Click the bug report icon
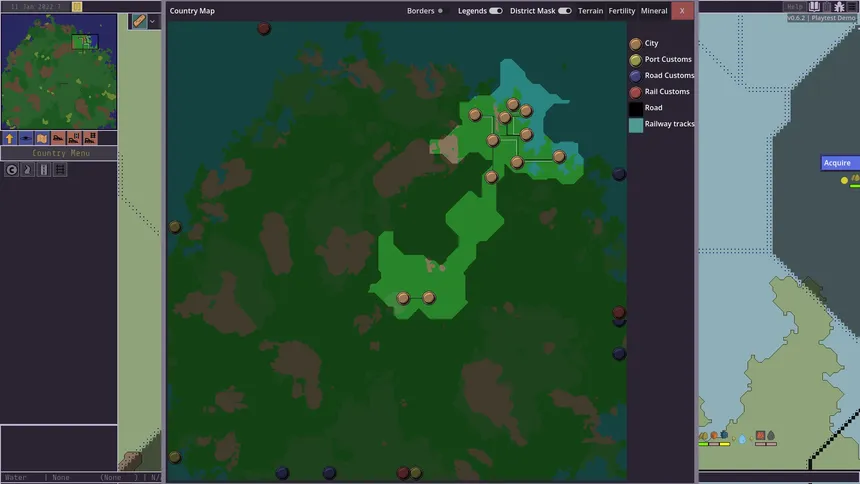The height and width of the screenshot is (484, 860). tap(839, 7)
